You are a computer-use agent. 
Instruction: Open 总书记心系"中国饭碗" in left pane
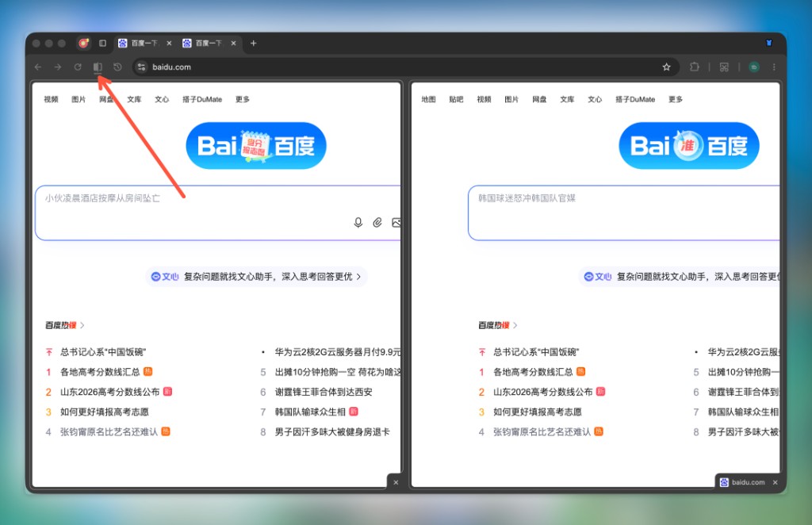click(103, 352)
